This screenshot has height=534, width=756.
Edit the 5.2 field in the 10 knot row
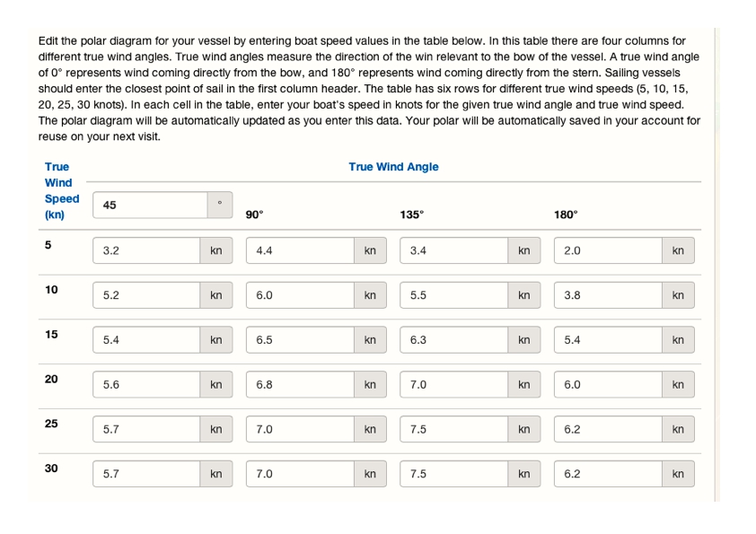(x=146, y=295)
